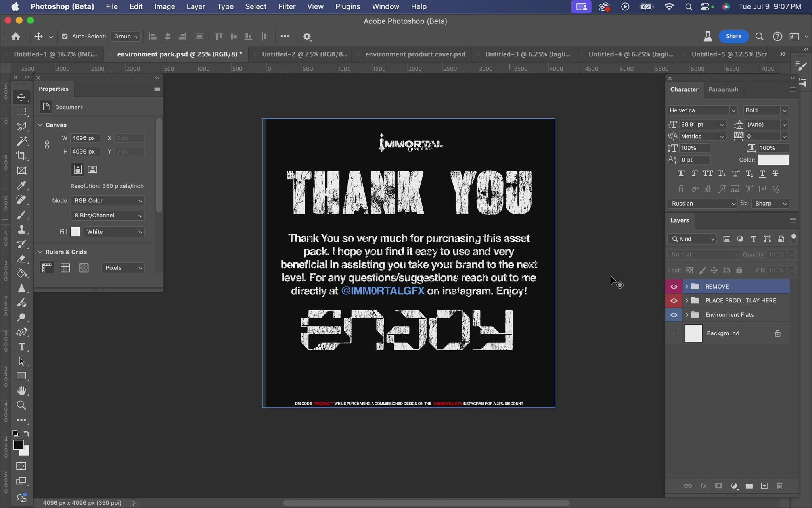Select the Path Selection tool
Image resolution: width=812 pixels, height=508 pixels.
(21, 362)
